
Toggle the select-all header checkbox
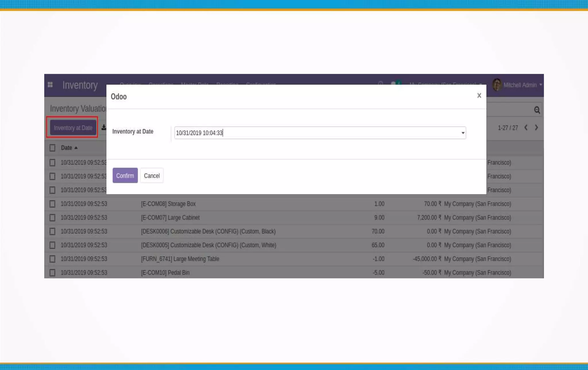pyautogui.click(x=52, y=148)
